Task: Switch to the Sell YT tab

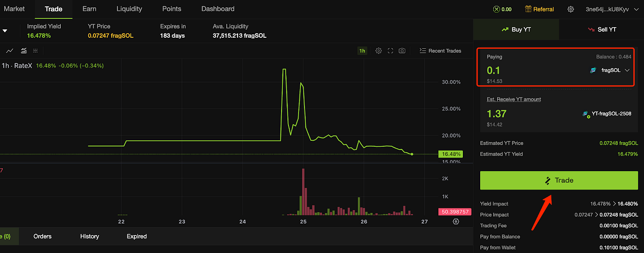Action: pos(602,29)
